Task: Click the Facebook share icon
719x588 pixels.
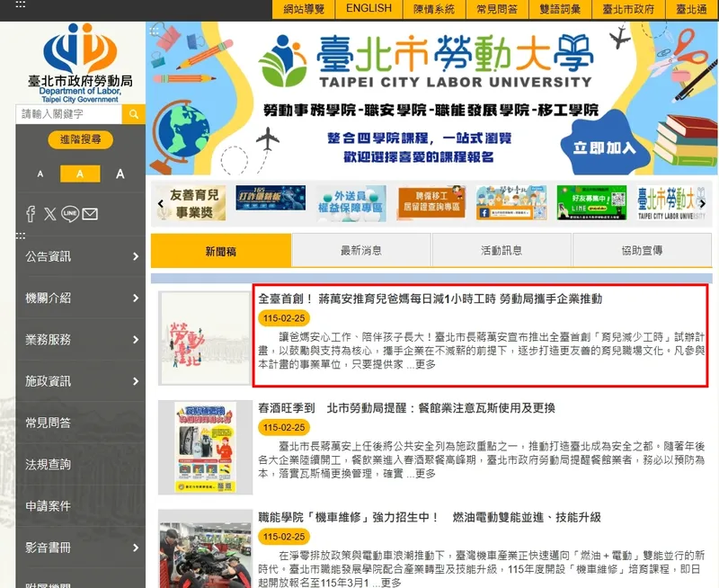Action: pyautogui.click(x=31, y=214)
